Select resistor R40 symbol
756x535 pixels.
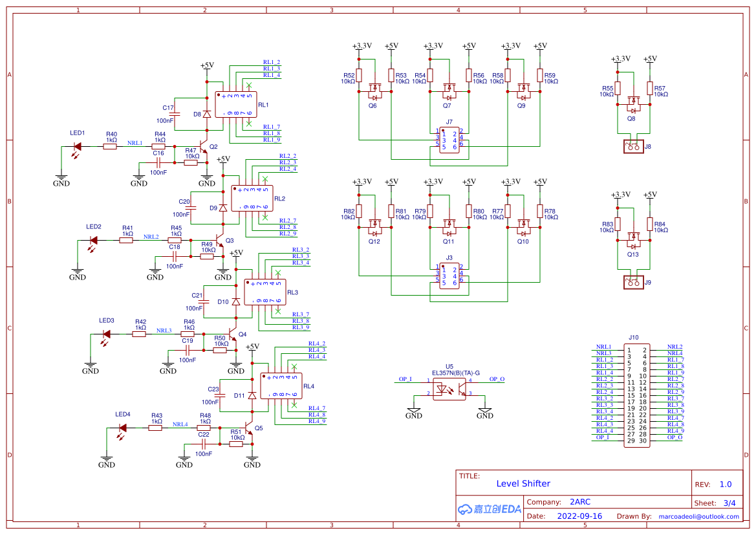(111, 146)
